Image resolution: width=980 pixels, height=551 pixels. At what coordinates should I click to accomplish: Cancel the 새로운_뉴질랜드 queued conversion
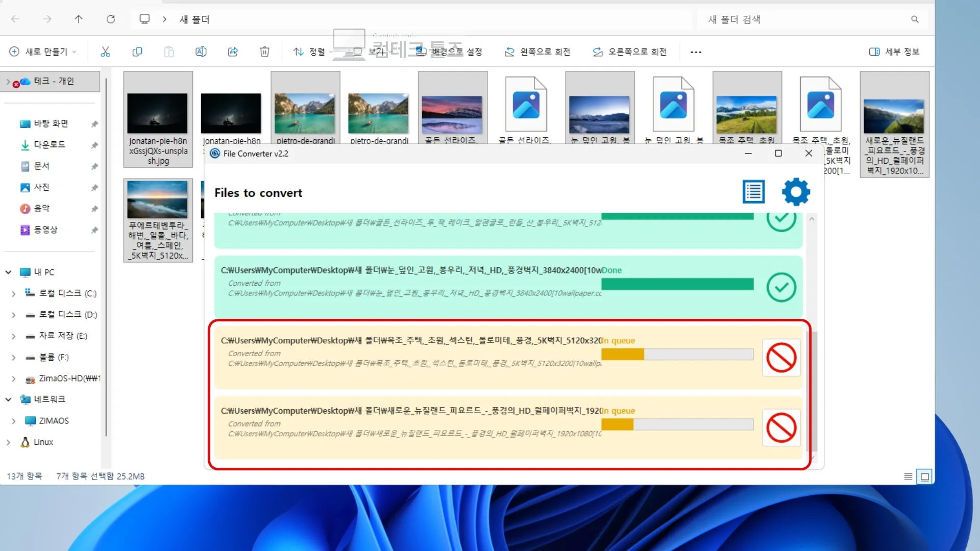click(x=781, y=428)
